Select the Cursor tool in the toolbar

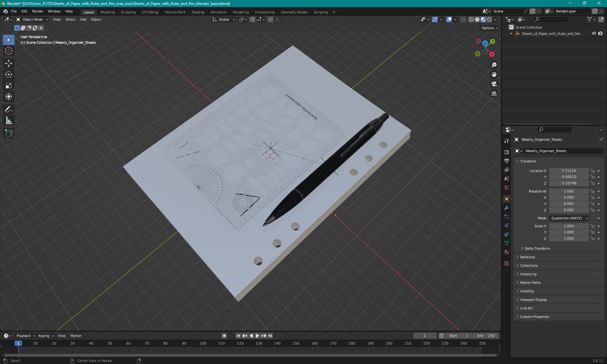pos(9,51)
